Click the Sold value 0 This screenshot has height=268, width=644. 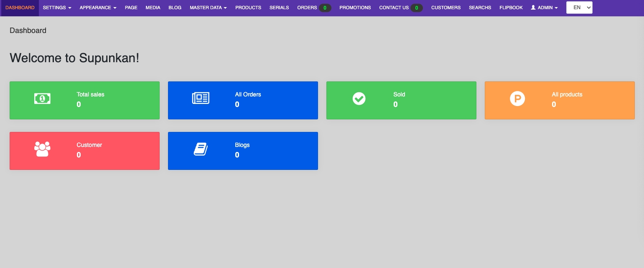(396, 104)
